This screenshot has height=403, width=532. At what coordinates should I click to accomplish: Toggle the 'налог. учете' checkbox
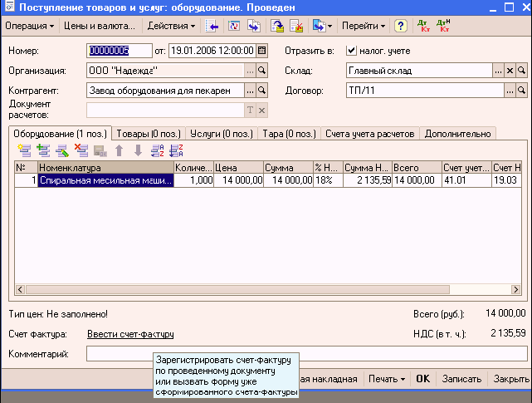[x=351, y=51]
